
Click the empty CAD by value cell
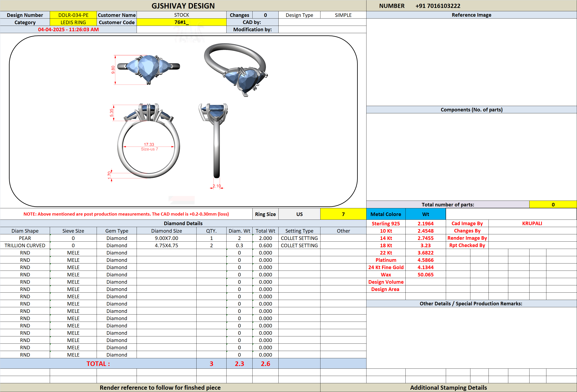(x=322, y=22)
